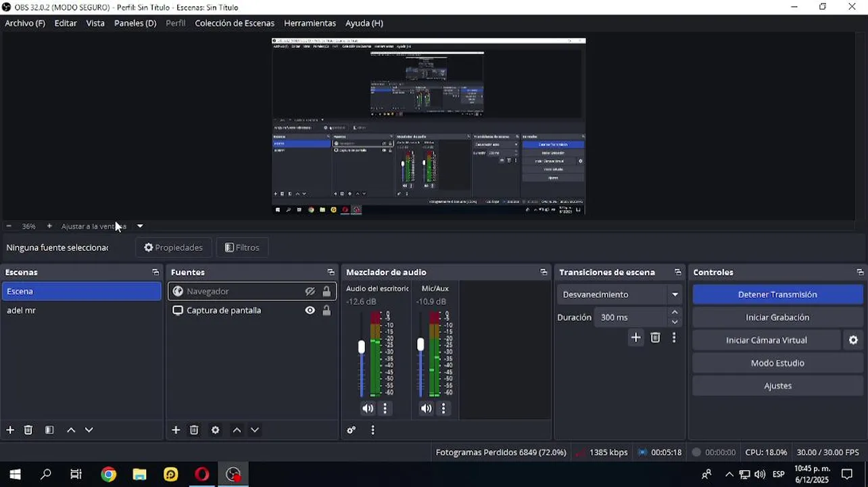Zoom in preview with plus icon
This screenshot has height=487, width=868.
coord(49,226)
